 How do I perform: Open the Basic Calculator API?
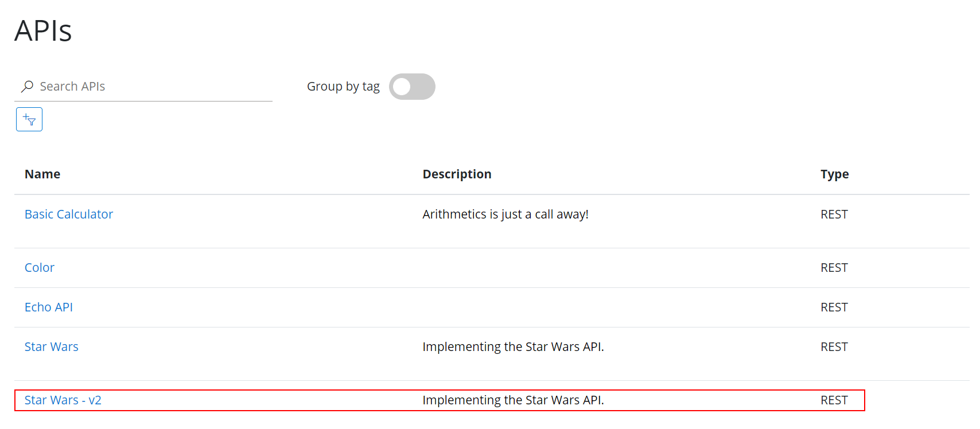click(69, 214)
